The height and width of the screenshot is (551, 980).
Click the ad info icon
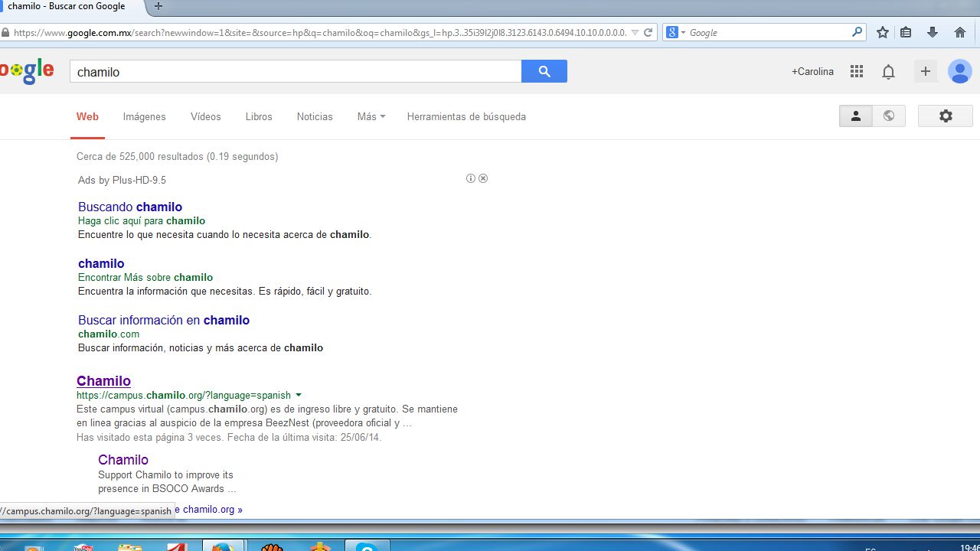pos(471,178)
